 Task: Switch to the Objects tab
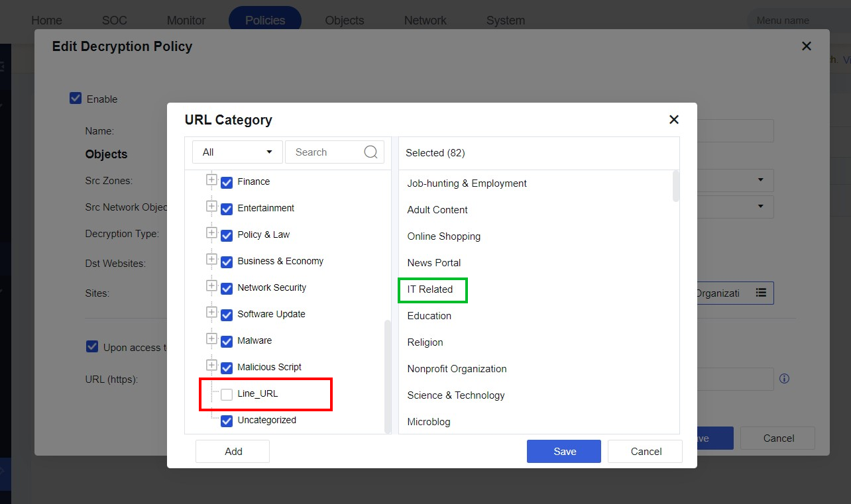pyautogui.click(x=345, y=21)
